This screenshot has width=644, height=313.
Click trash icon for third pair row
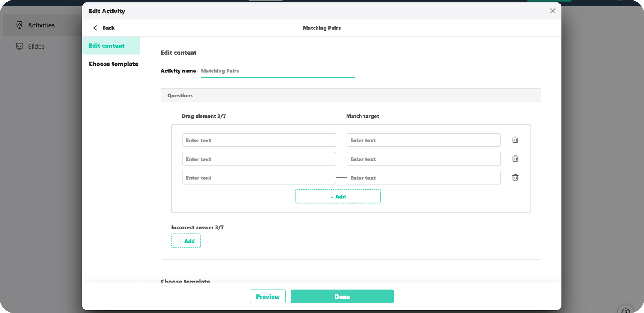pos(515,177)
